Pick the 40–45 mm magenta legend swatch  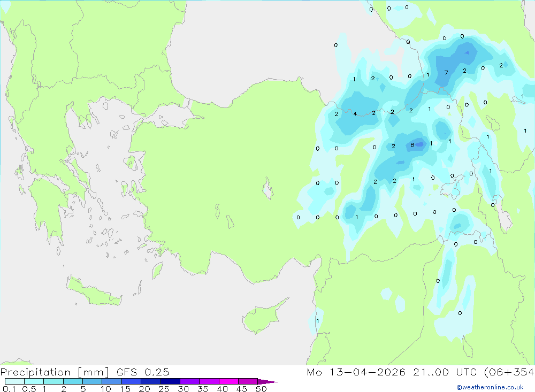228,381
